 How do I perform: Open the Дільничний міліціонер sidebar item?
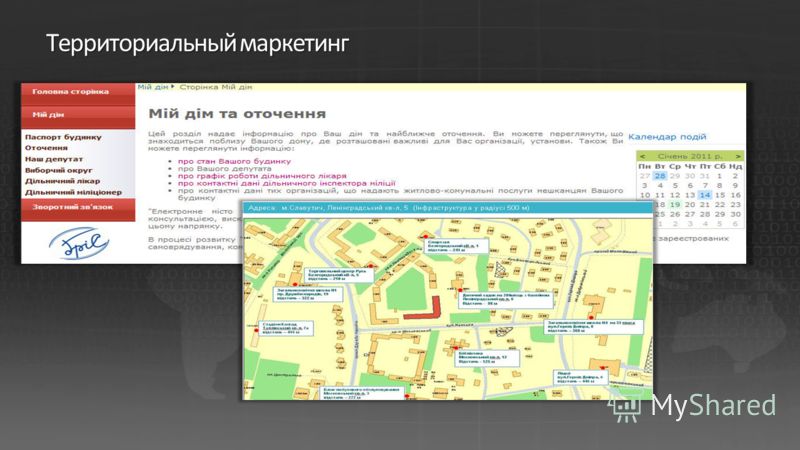(x=73, y=192)
